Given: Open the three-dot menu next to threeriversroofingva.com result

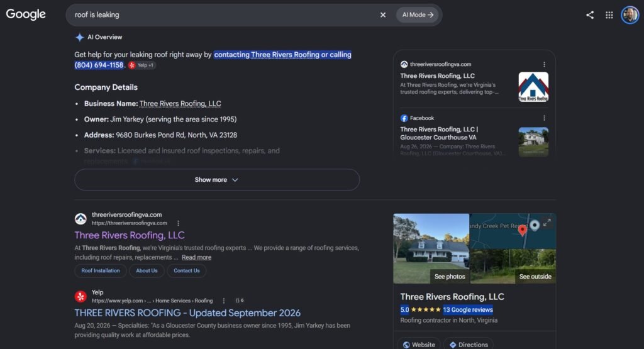Looking at the screenshot, I should coord(178,223).
